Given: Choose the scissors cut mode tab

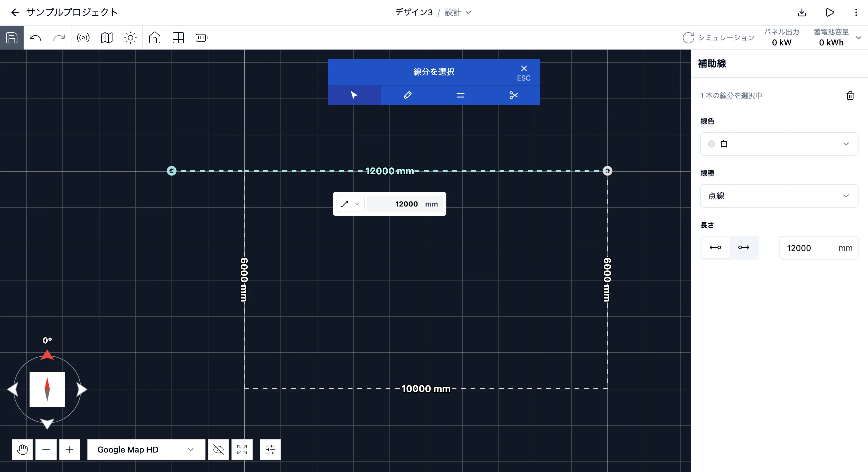Looking at the screenshot, I should (513, 95).
